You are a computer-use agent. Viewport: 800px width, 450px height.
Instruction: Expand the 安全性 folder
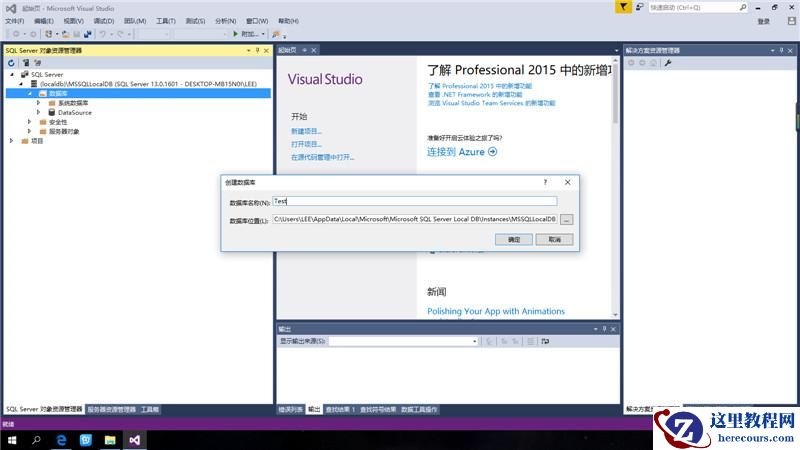tap(30, 122)
